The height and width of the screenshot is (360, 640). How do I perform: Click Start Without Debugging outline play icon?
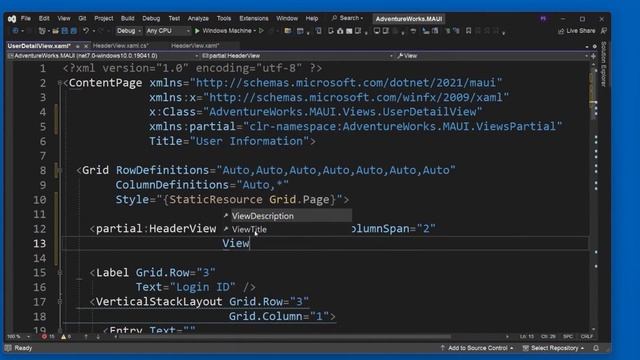(x=262, y=31)
